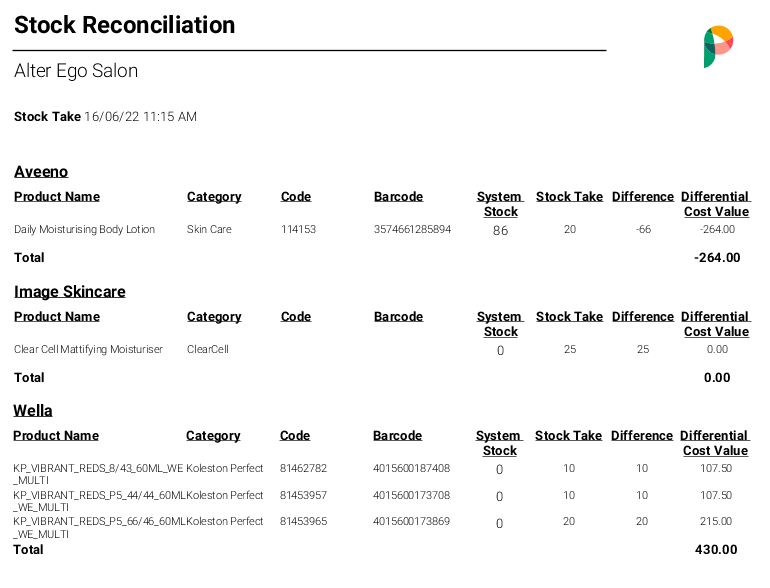This screenshot has width=770, height=588.
Task: Click product code 81453965
Action: coord(303,521)
